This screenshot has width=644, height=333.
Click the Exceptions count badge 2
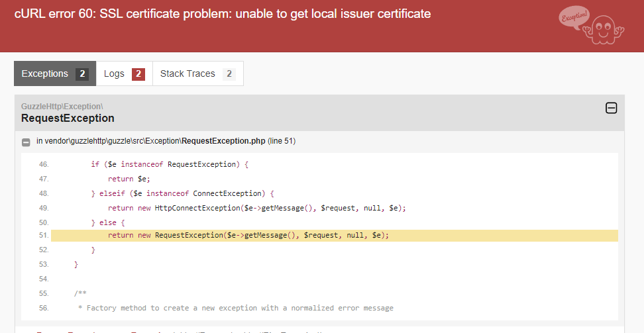click(82, 74)
